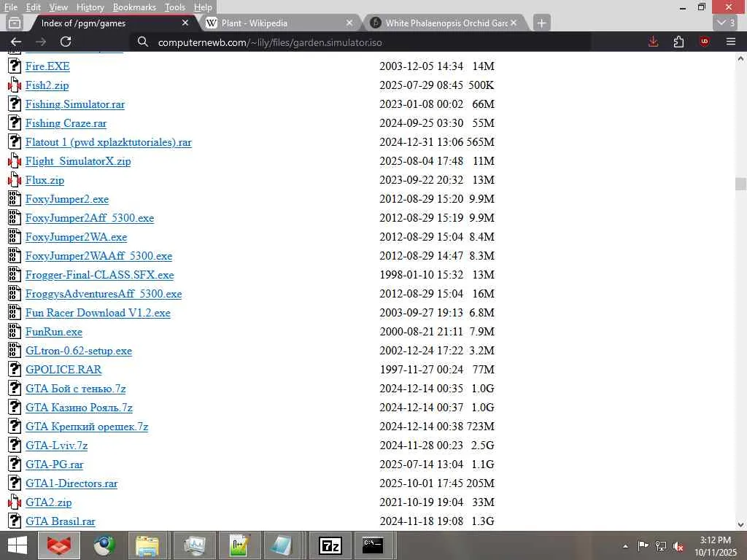This screenshot has height=560, width=747.
Task: Open the View menu
Action: tap(58, 7)
